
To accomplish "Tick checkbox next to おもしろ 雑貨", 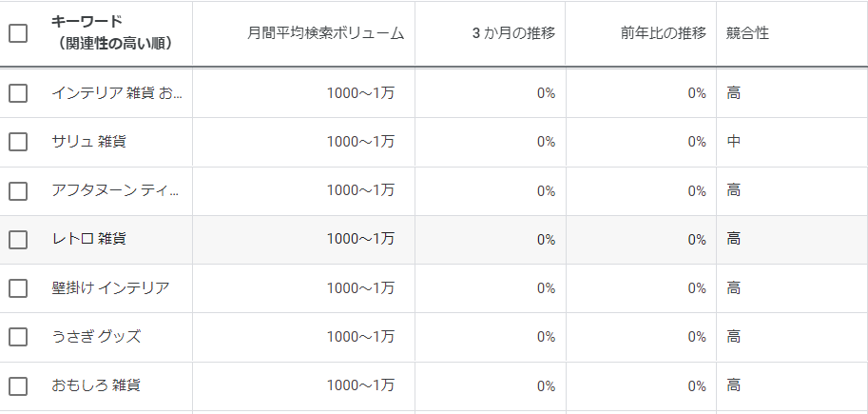I will 18,386.
